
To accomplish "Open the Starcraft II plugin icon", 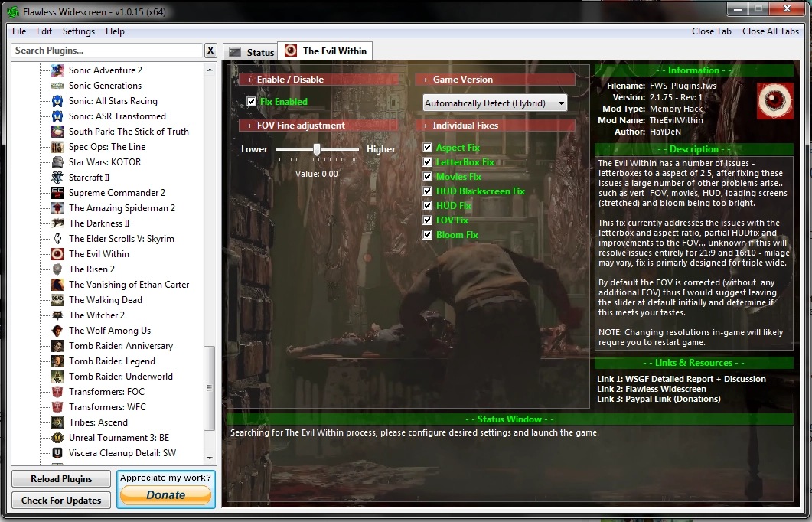I will [57, 177].
